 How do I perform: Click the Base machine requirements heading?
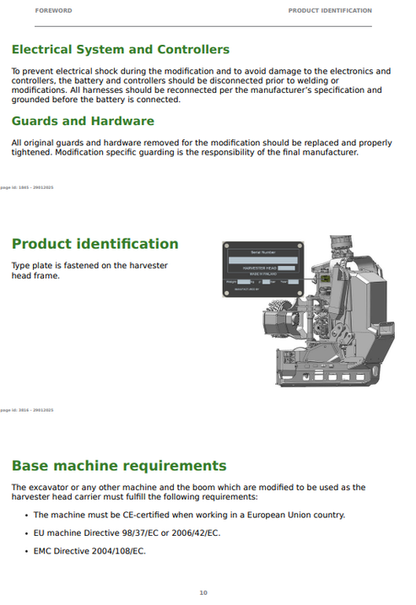119,466
